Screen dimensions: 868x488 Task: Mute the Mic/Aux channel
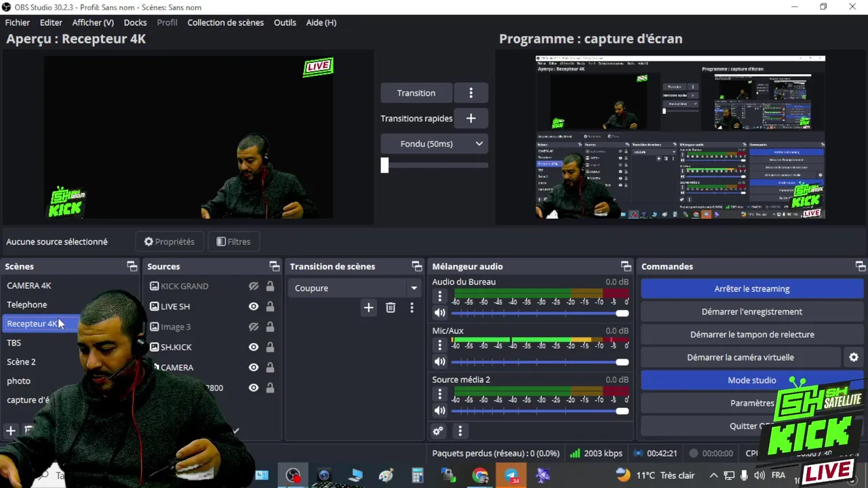(439, 362)
